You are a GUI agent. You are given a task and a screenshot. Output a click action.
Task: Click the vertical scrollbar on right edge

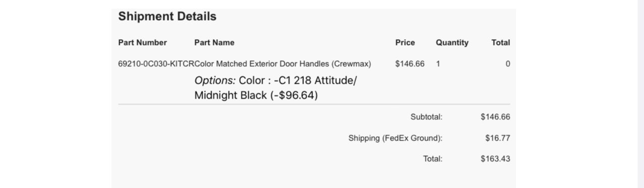(640, 94)
